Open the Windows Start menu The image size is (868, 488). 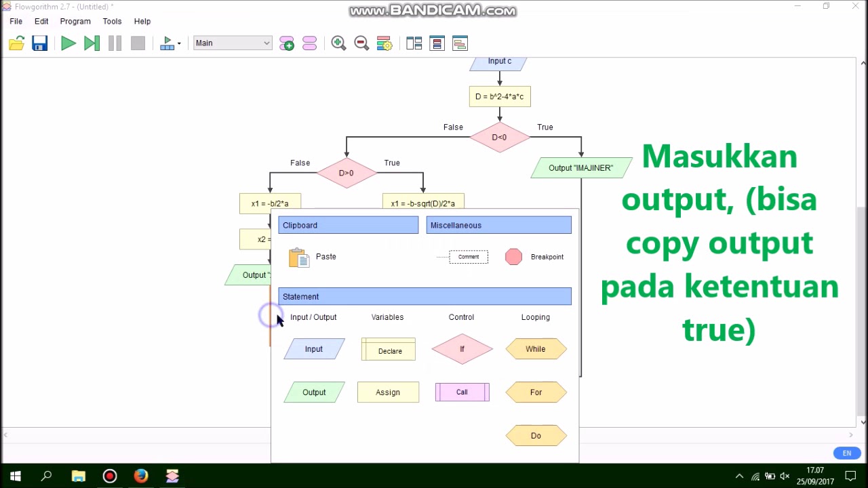[x=16, y=476]
